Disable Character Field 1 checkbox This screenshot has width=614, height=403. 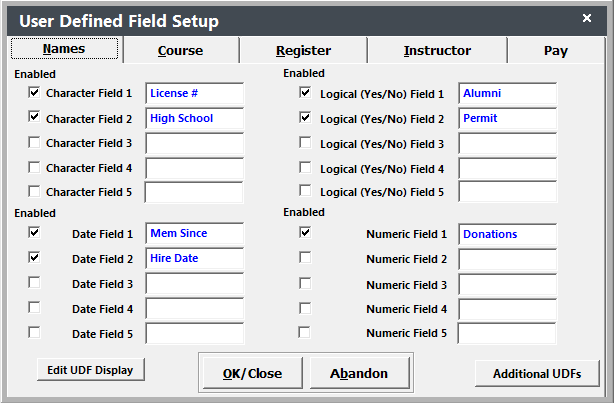[x=35, y=92]
